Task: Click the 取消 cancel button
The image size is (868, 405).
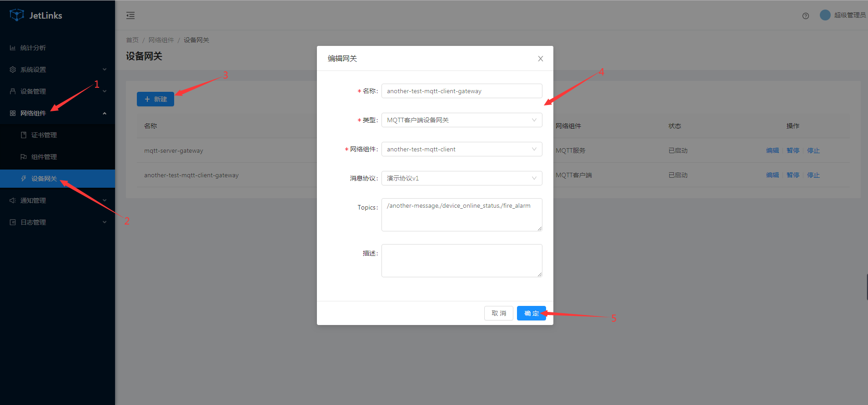Action: click(498, 313)
